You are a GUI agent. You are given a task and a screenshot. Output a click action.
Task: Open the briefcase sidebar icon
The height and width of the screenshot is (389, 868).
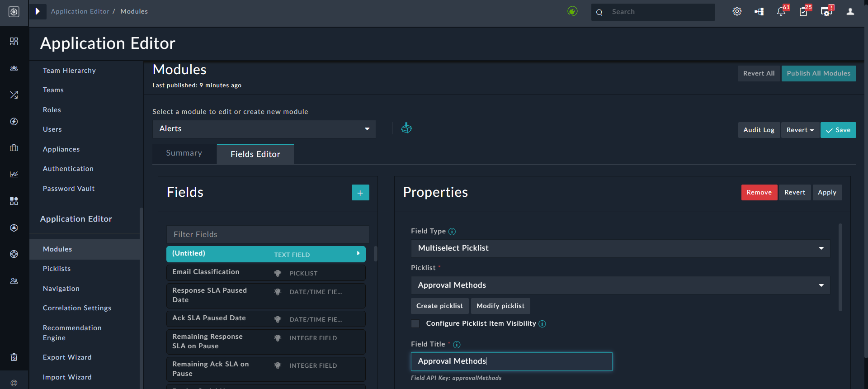(14, 148)
